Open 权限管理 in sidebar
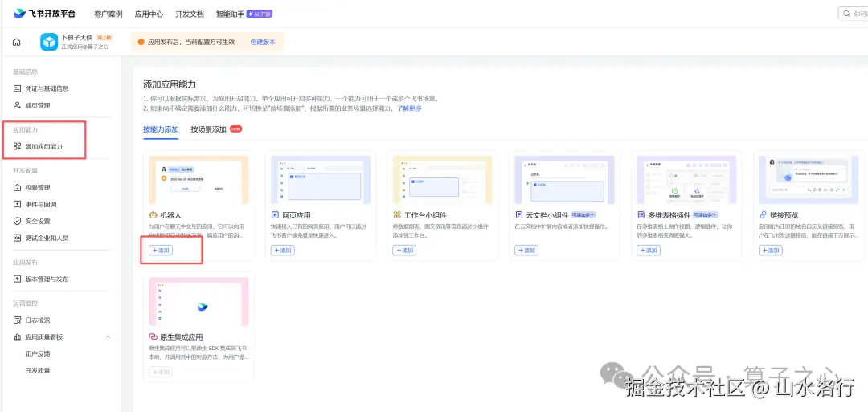868x412 pixels. click(x=38, y=187)
